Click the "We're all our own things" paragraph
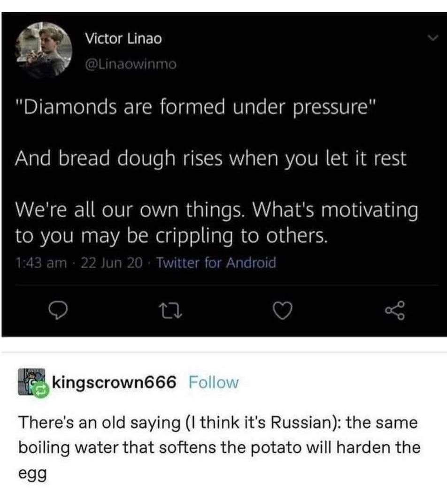Viewport: 447px width, 504px height. [x=216, y=222]
